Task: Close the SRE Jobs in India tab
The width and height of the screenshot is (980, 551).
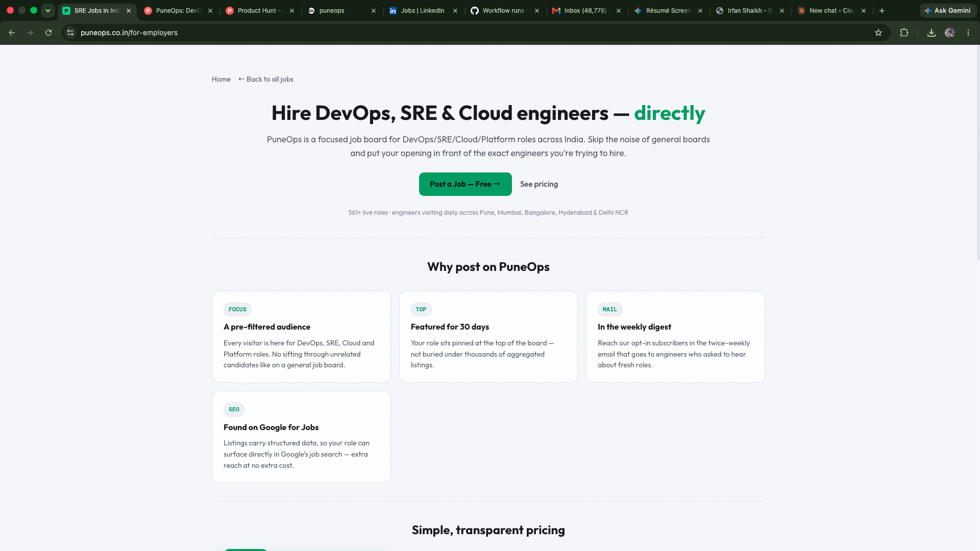Action: click(x=129, y=11)
